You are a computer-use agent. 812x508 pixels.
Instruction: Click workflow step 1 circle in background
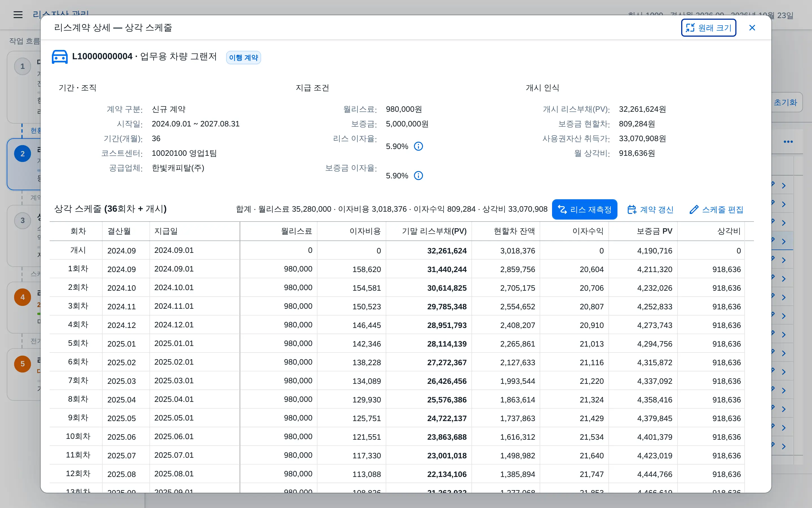[23, 66]
